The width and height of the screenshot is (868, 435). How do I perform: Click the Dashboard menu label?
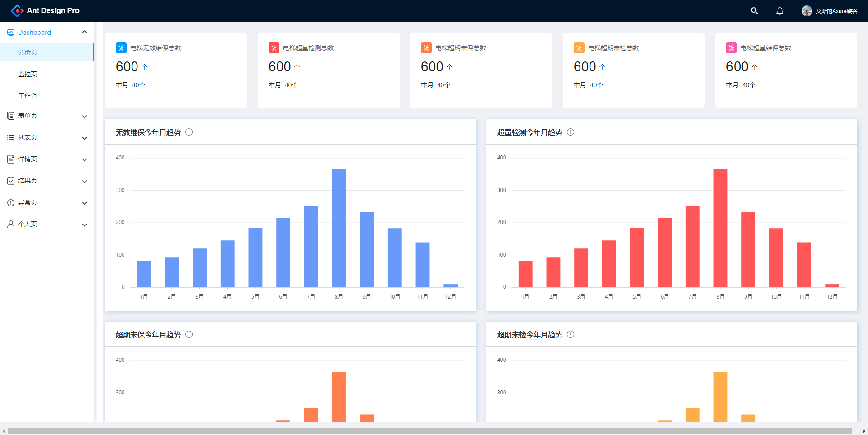(34, 33)
